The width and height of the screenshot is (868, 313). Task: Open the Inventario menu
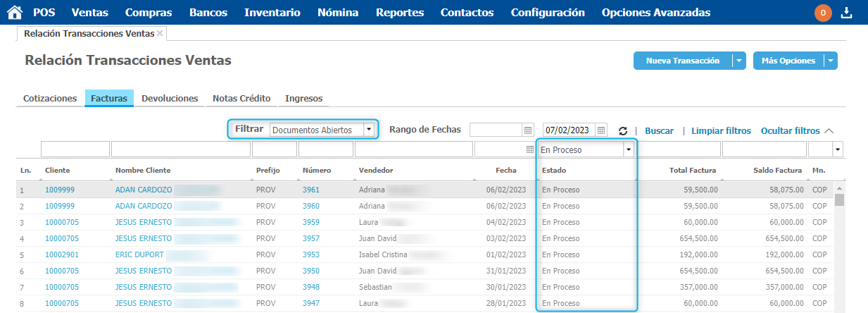click(272, 13)
